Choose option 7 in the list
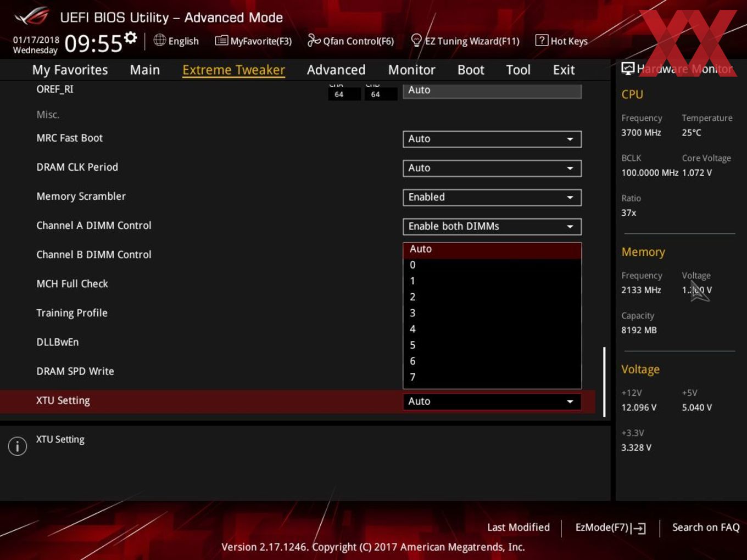 tap(492, 378)
